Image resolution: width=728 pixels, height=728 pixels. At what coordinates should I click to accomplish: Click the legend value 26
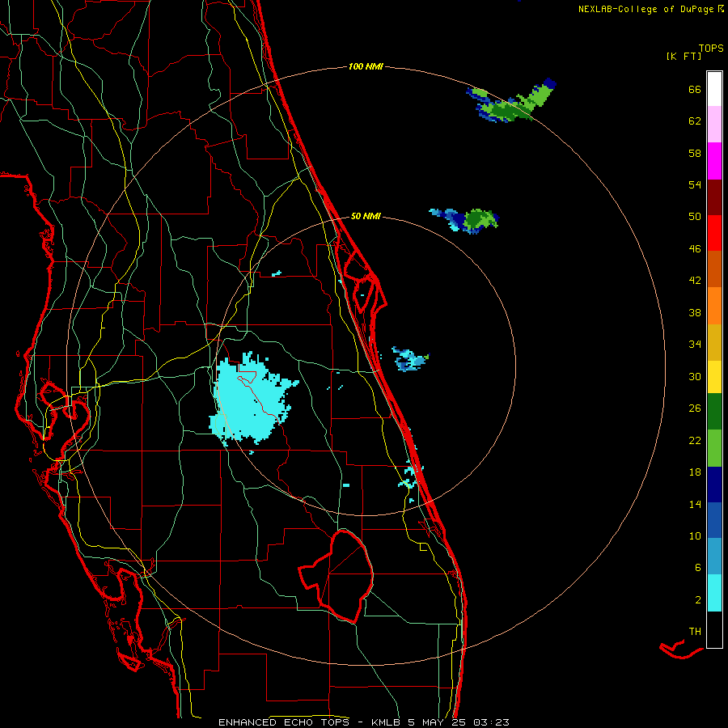tap(695, 408)
